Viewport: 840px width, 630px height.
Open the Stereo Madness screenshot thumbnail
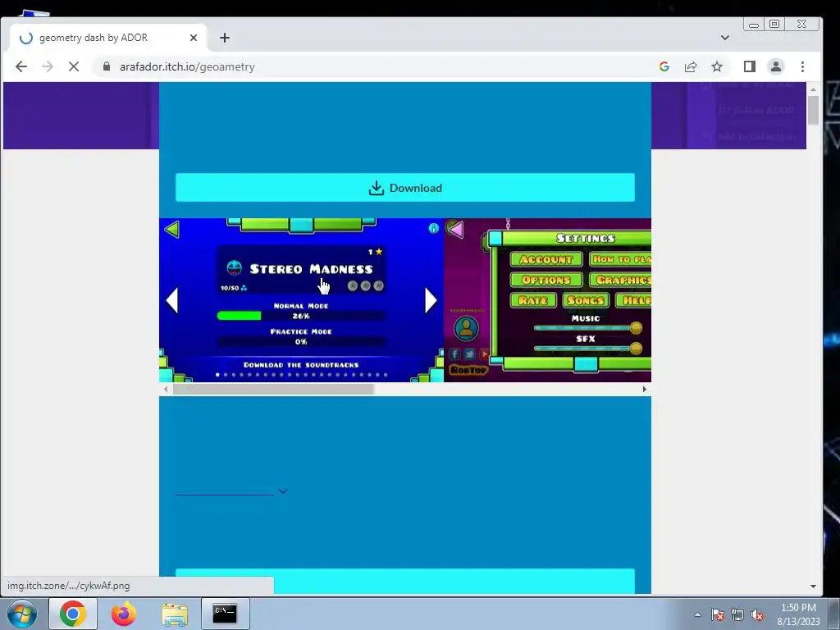pos(301,300)
